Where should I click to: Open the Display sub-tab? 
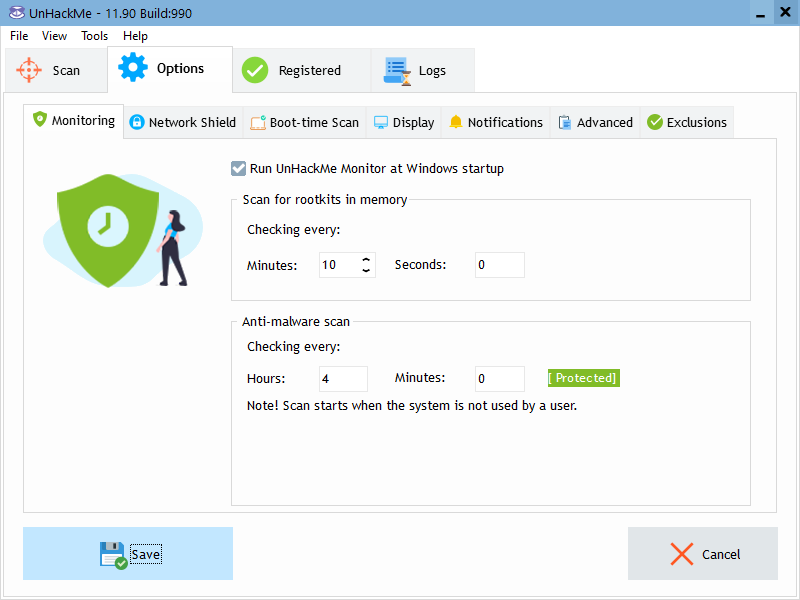point(404,122)
